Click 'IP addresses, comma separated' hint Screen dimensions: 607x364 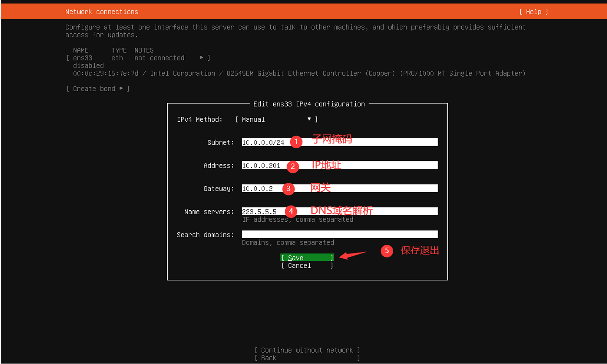(298, 220)
